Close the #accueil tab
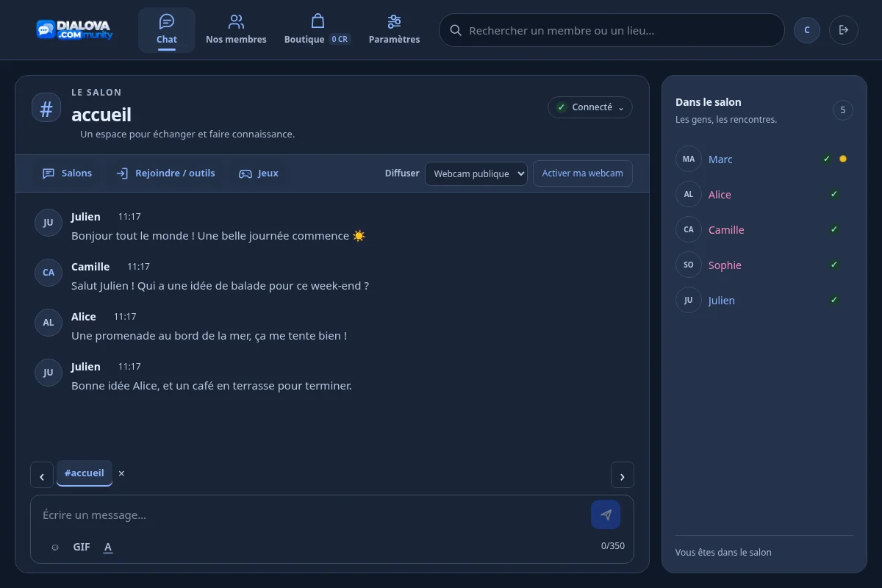The height and width of the screenshot is (588, 882). click(122, 473)
